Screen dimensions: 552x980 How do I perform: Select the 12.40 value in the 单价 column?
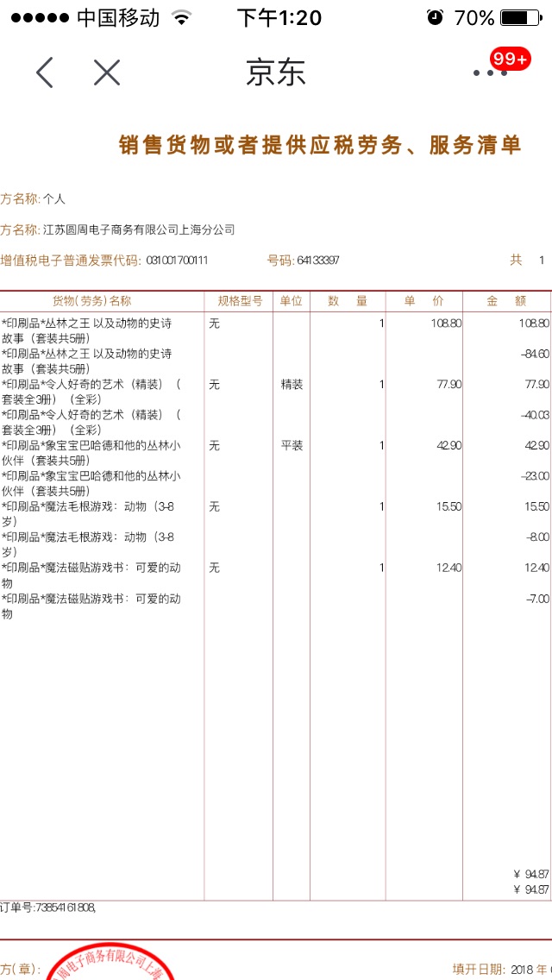pos(448,568)
